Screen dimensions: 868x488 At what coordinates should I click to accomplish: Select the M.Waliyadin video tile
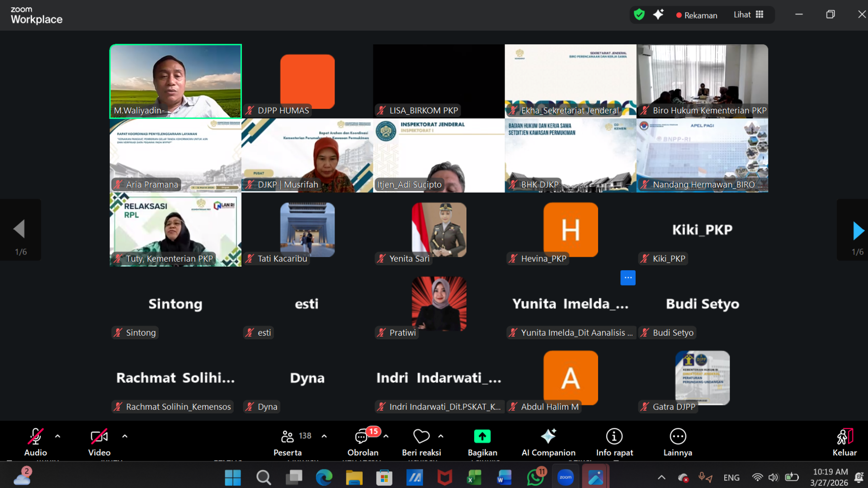(175, 81)
